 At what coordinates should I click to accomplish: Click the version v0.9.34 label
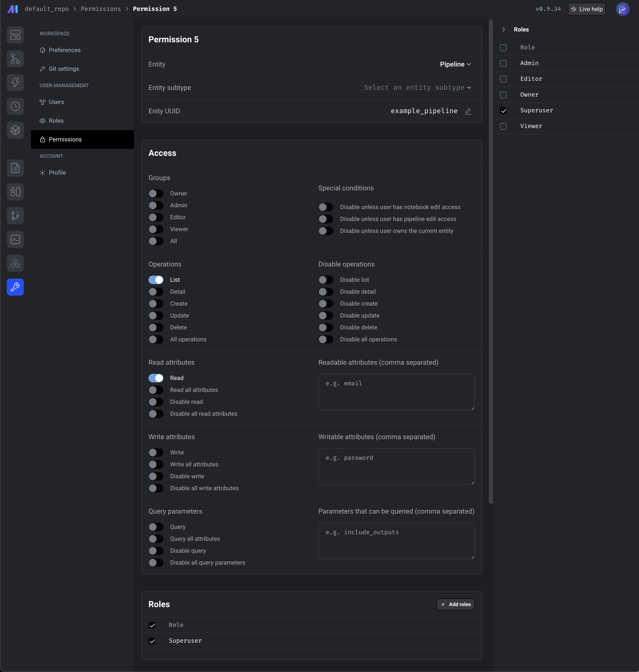548,9
